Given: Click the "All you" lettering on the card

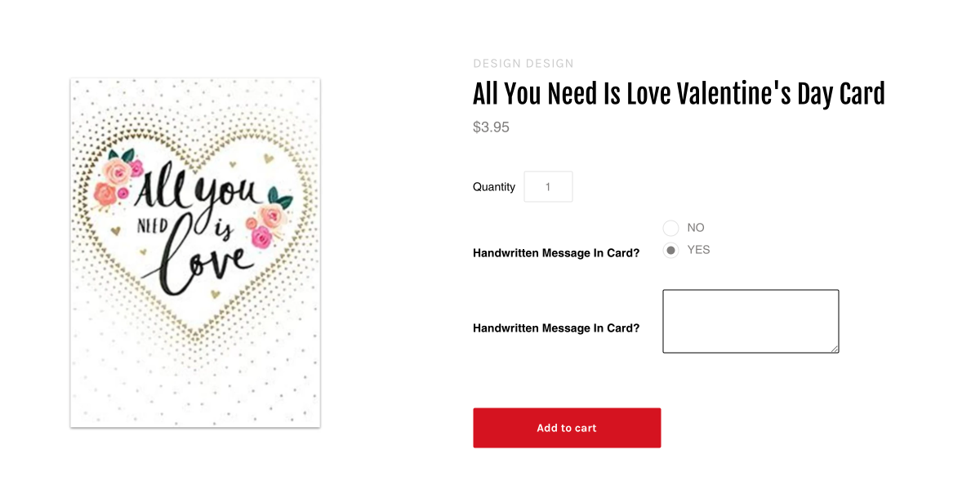Looking at the screenshot, I should click(196, 190).
